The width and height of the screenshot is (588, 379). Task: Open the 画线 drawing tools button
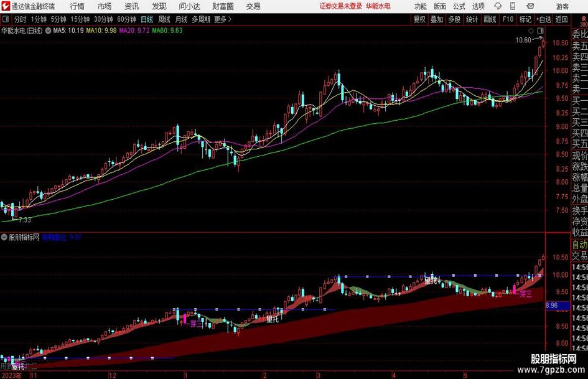click(x=490, y=19)
